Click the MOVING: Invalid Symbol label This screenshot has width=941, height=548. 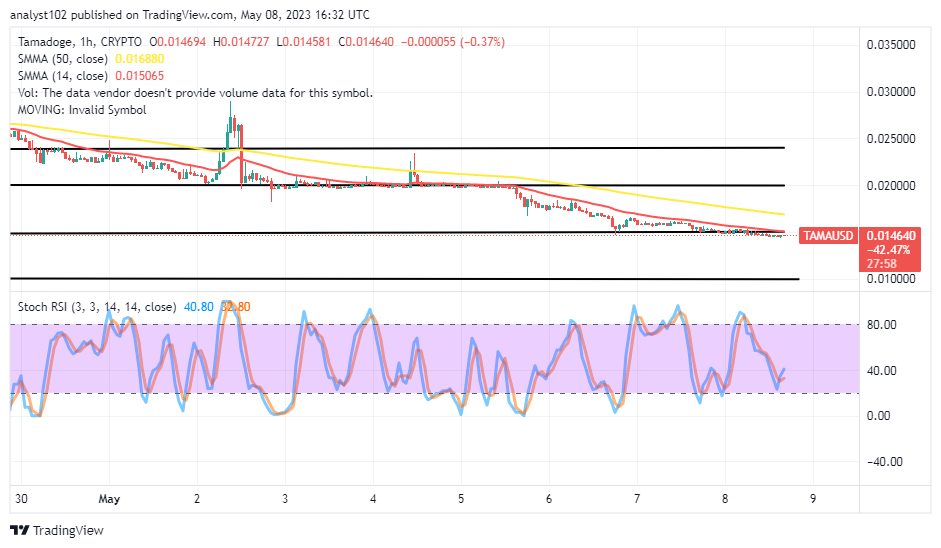(x=82, y=110)
